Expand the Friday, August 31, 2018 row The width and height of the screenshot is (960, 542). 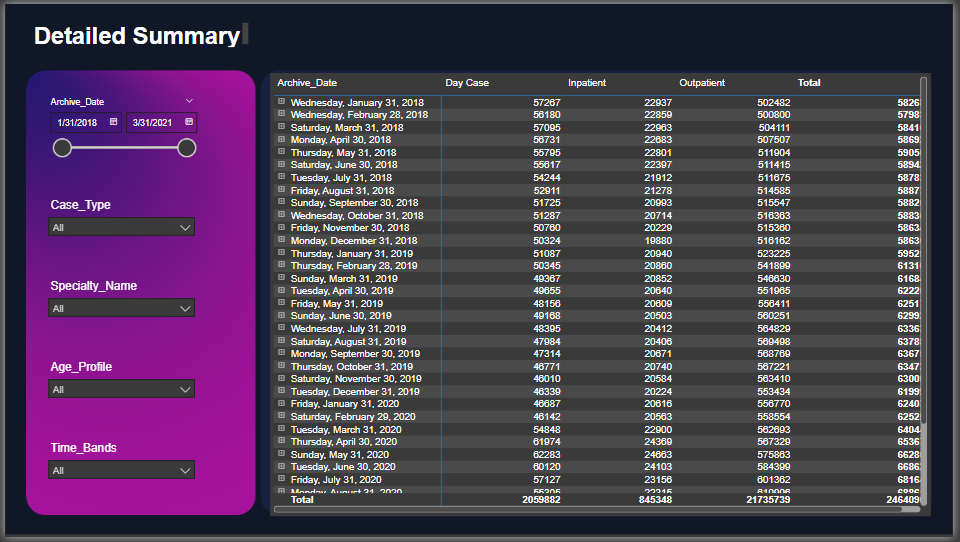(x=282, y=190)
